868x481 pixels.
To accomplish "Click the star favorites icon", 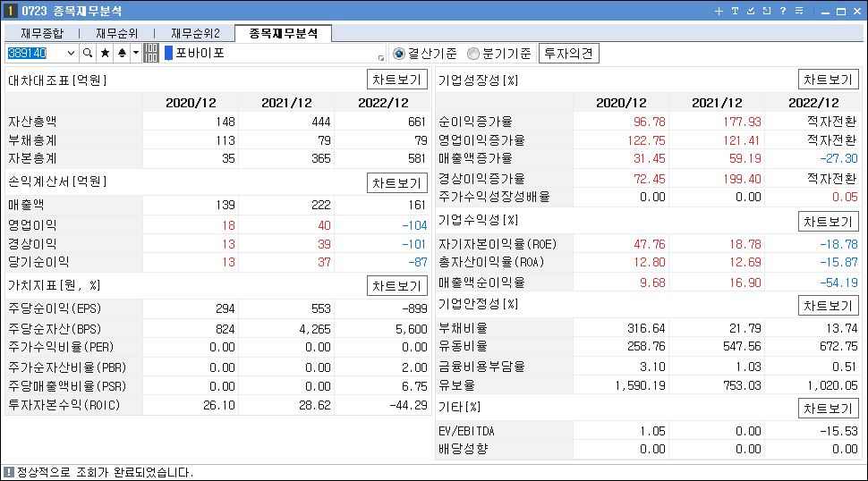I will 105,53.
